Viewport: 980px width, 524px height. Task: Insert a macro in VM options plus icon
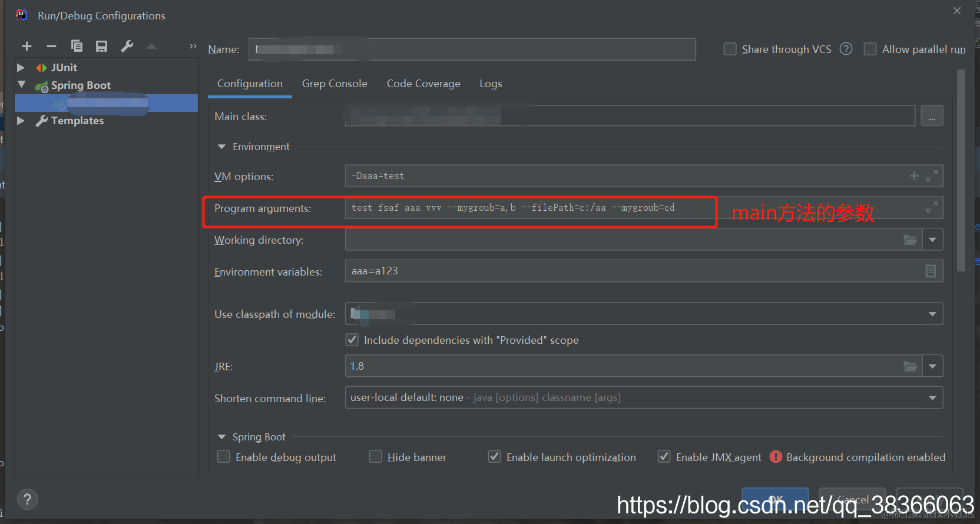914,175
